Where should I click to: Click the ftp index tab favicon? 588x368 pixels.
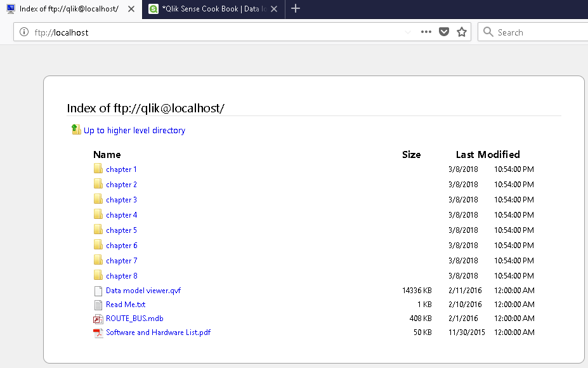pos(11,9)
